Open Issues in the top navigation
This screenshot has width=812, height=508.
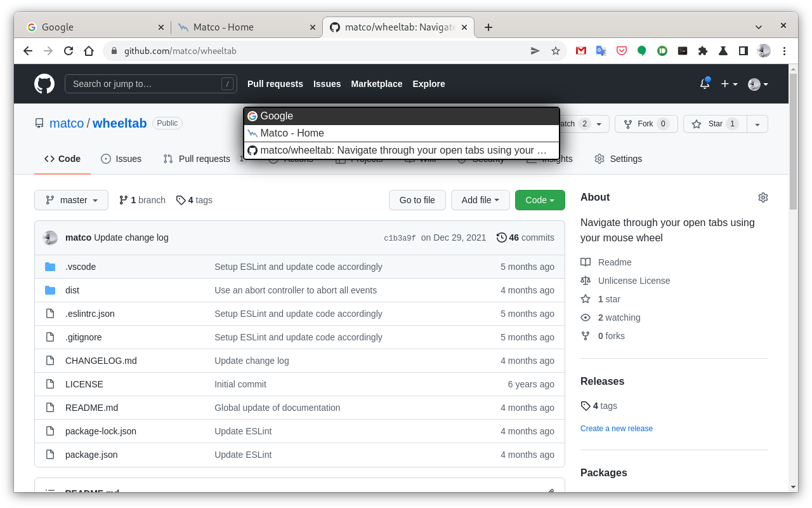[x=327, y=84]
